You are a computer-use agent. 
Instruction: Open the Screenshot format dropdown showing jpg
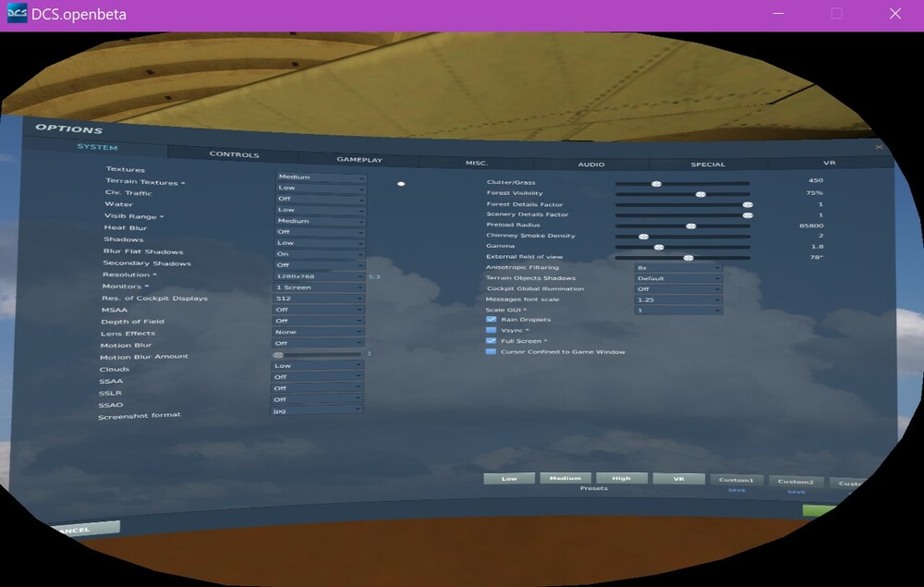click(316, 410)
